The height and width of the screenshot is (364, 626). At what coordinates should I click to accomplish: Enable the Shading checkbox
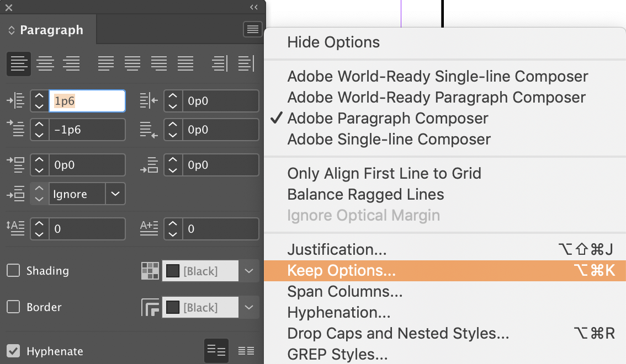(13, 271)
